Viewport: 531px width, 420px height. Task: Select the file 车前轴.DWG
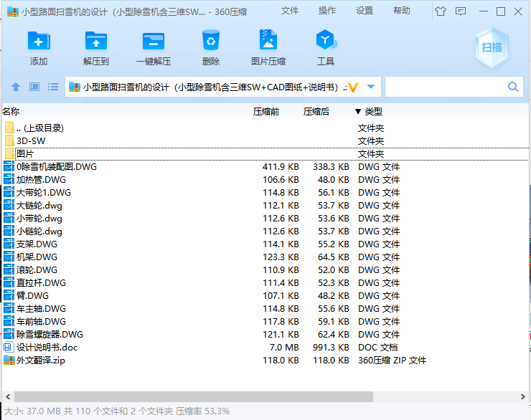coord(42,321)
